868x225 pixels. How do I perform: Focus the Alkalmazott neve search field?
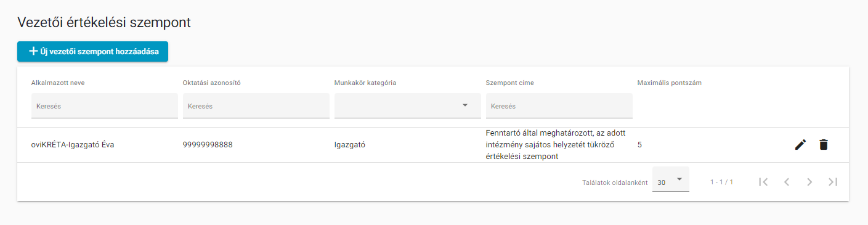(104, 105)
